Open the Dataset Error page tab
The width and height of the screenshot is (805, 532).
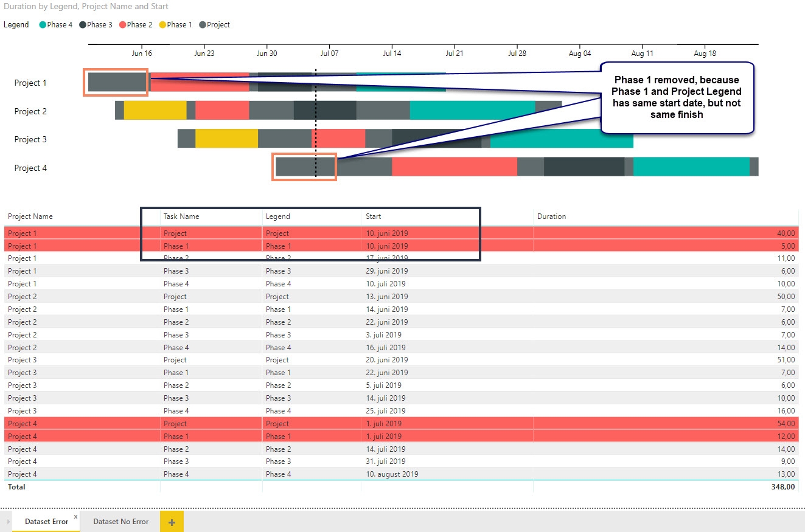46,522
